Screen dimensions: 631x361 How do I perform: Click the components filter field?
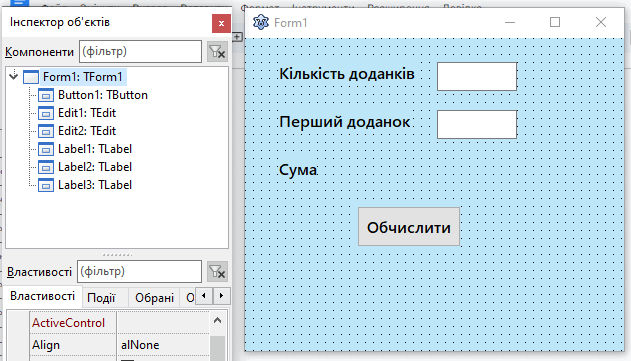tap(140, 52)
